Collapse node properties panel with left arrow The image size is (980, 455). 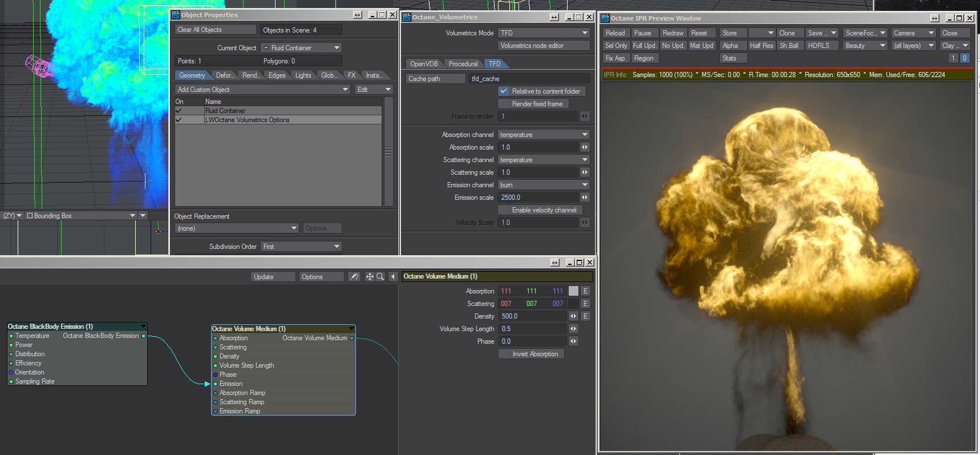(392, 277)
